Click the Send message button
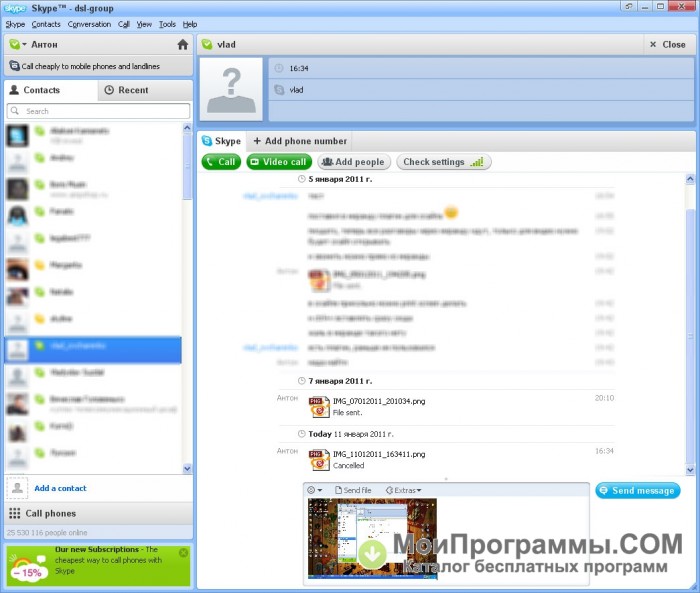 pos(638,490)
